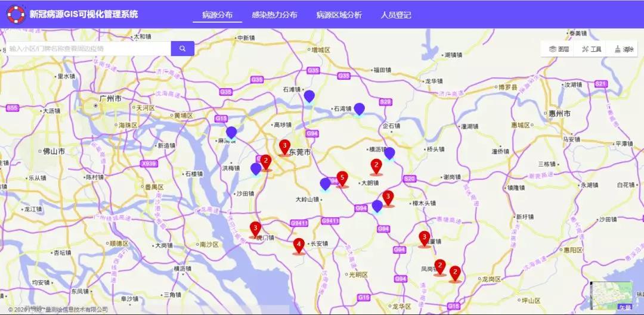Click the system title text in the header

point(83,14)
